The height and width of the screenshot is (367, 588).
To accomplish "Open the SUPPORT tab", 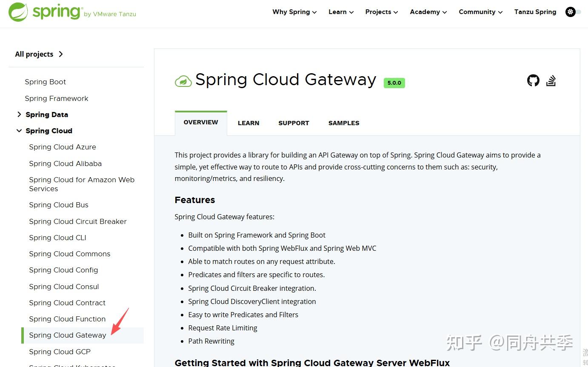I will tap(294, 123).
